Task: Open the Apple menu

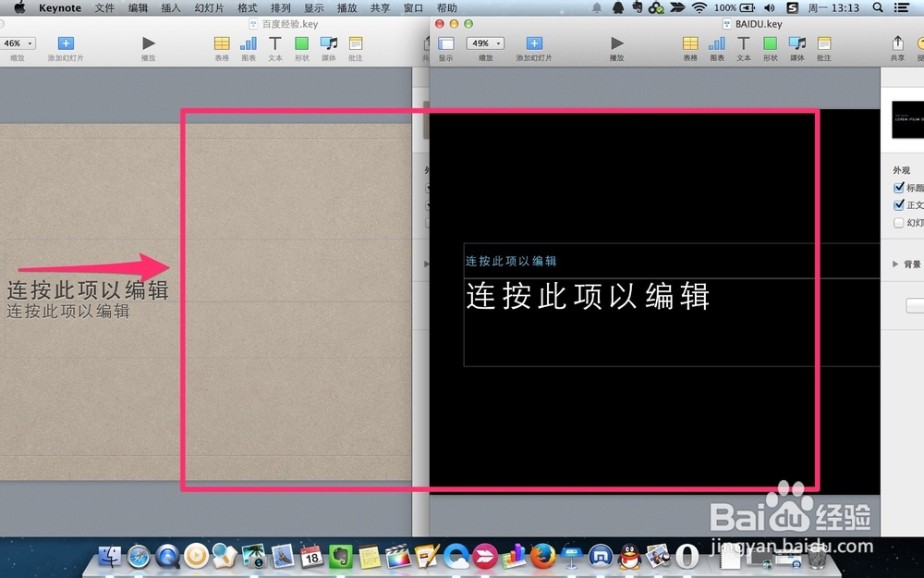Action: (19, 7)
